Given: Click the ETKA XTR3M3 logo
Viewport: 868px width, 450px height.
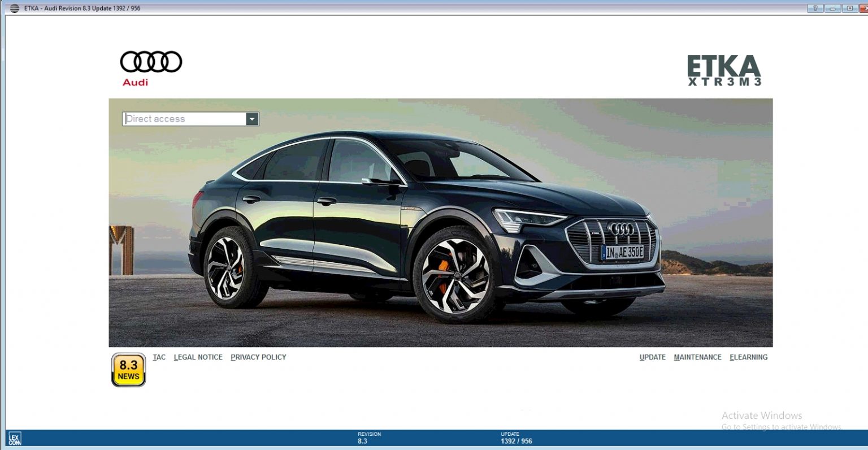Looking at the screenshot, I should tap(724, 71).
